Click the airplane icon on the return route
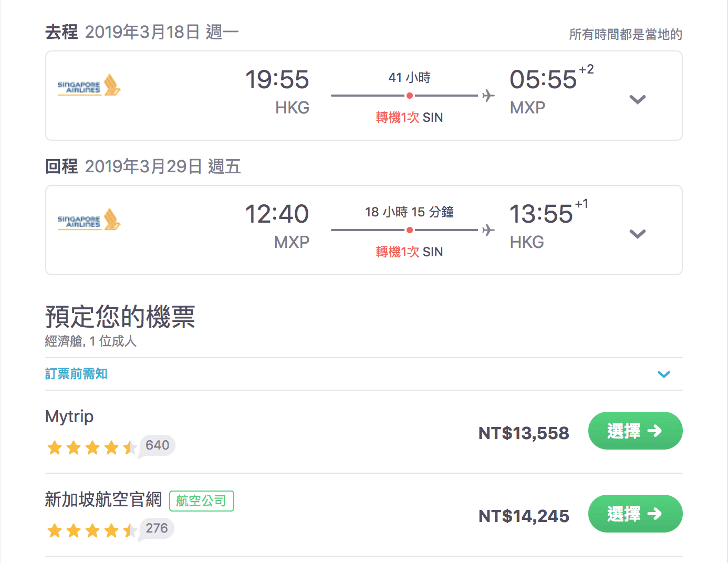 [488, 230]
